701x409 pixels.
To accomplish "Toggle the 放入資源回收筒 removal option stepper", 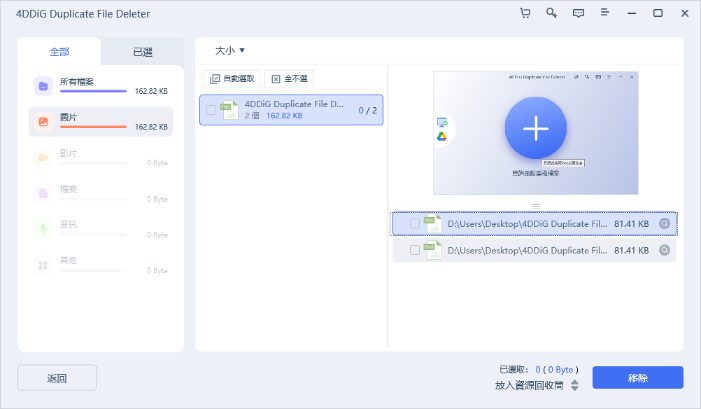I will [x=575, y=385].
